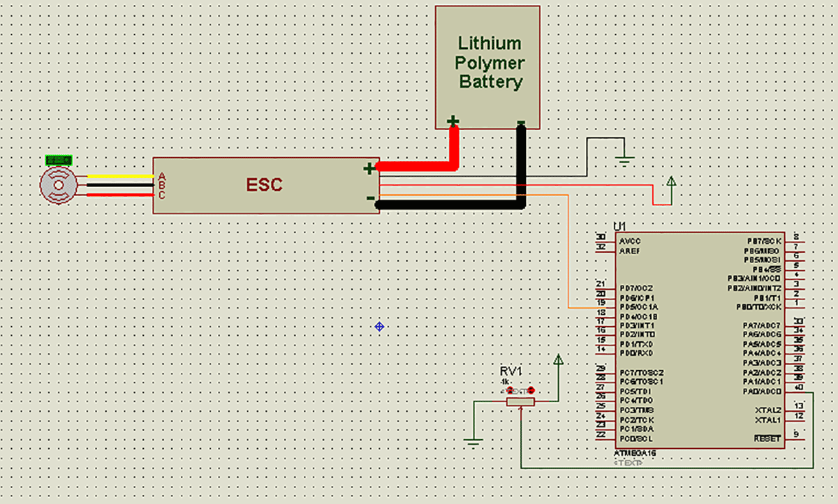
Task: Click the PA0/ADC0 pin 40 on U1
Action: pos(797,392)
